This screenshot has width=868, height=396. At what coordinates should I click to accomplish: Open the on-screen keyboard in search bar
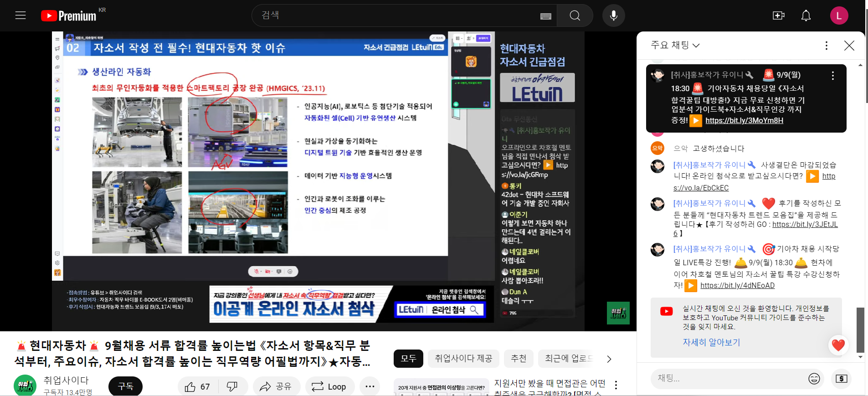click(x=545, y=16)
